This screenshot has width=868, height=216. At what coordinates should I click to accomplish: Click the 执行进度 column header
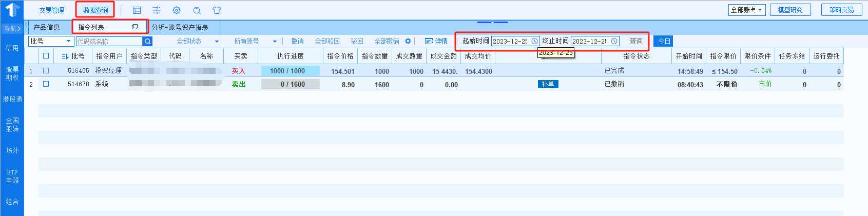click(x=290, y=56)
